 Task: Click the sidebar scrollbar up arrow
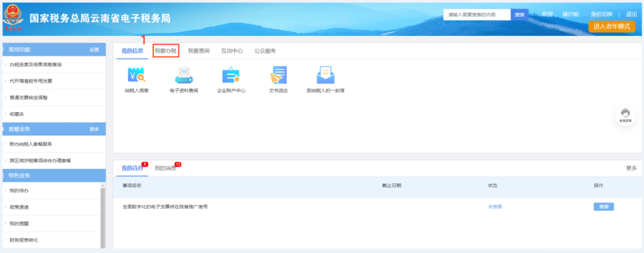tap(103, 185)
